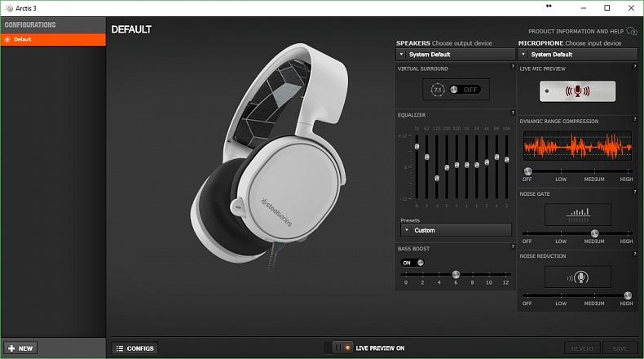Click the 2K equalizer slider handle

click(x=477, y=165)
